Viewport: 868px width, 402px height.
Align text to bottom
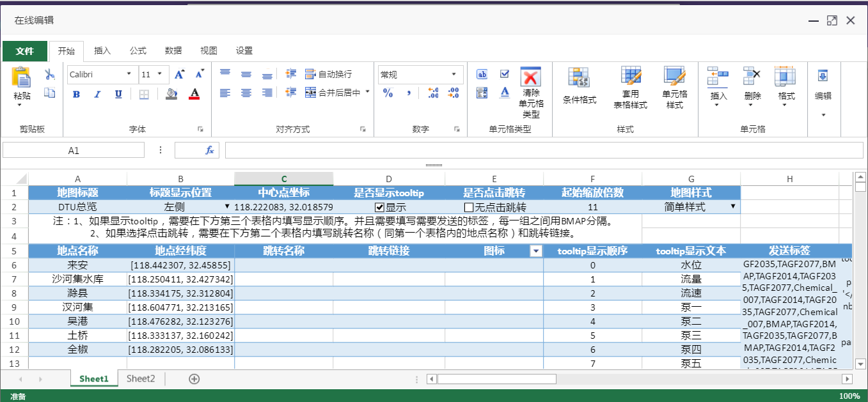(267, 74)
